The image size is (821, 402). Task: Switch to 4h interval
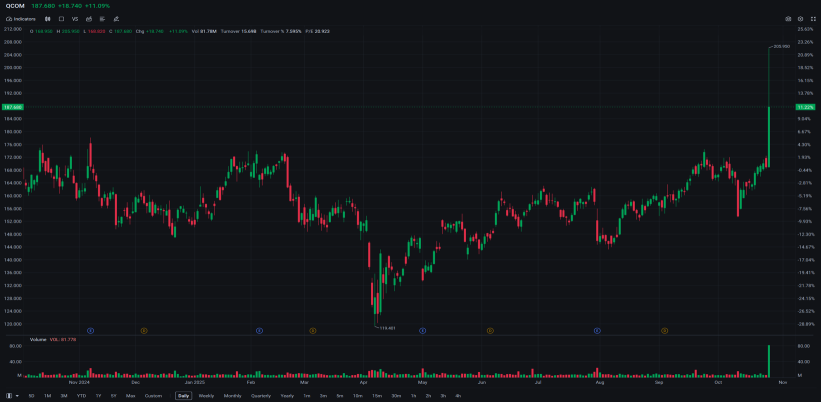(458, 396)
